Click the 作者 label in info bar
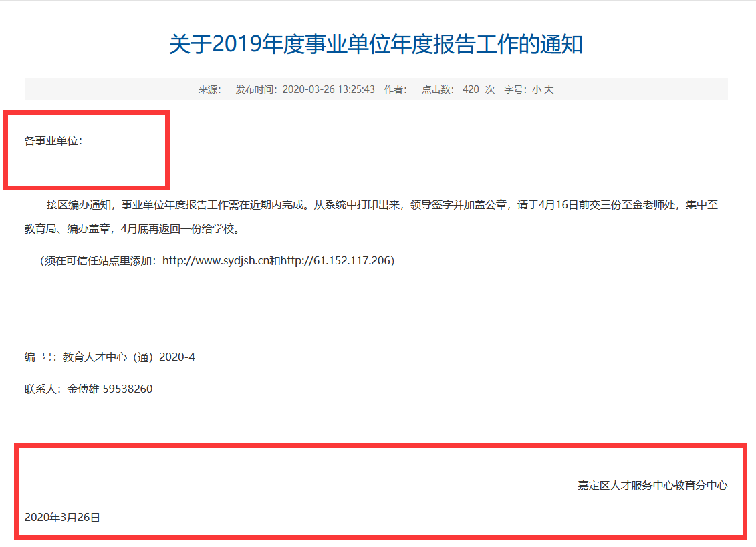Image resolution: width=756 pixels, height=547 pixels. (x=394, y=89)
